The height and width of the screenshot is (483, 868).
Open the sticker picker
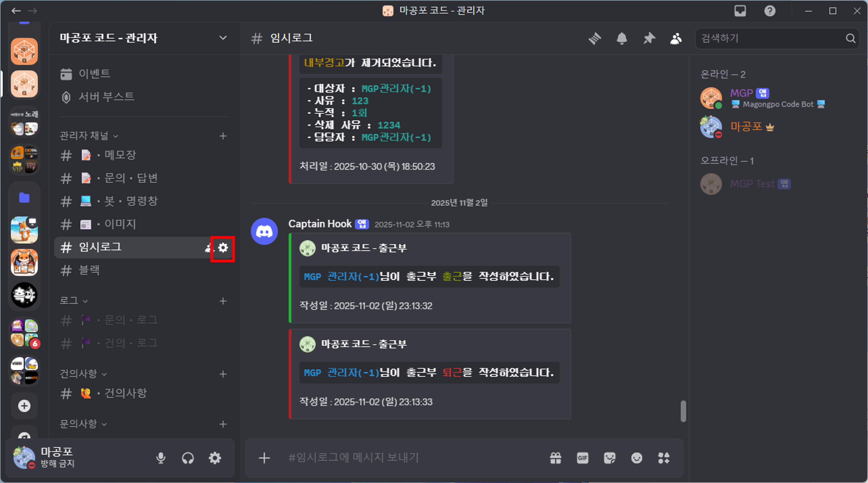pyautogui.click(x=610, y=458)
